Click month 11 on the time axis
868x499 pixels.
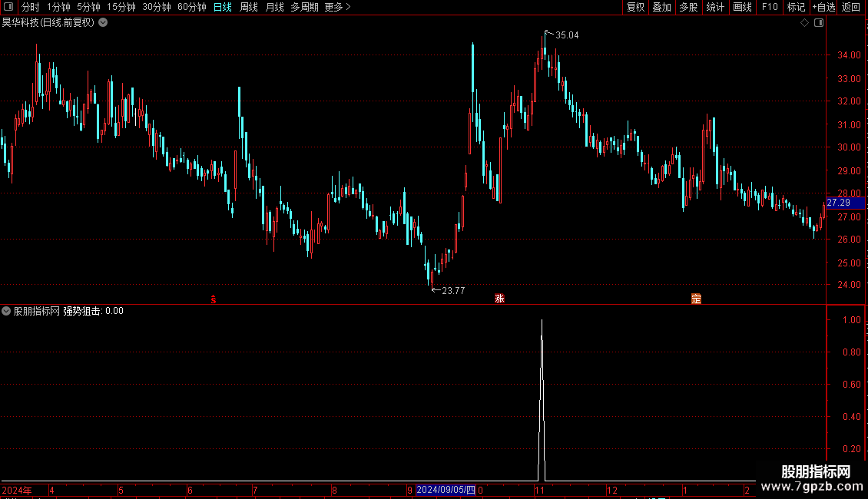539,491
